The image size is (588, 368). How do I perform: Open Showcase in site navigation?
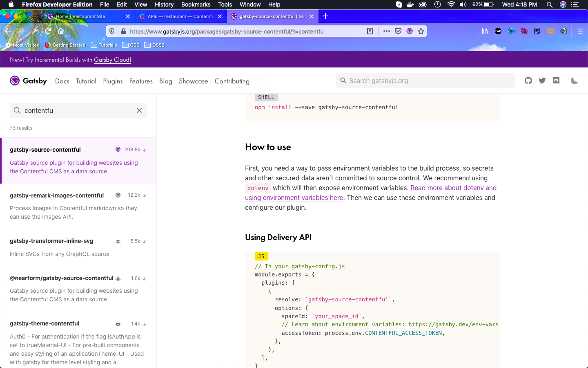click(x=193, y=81)
